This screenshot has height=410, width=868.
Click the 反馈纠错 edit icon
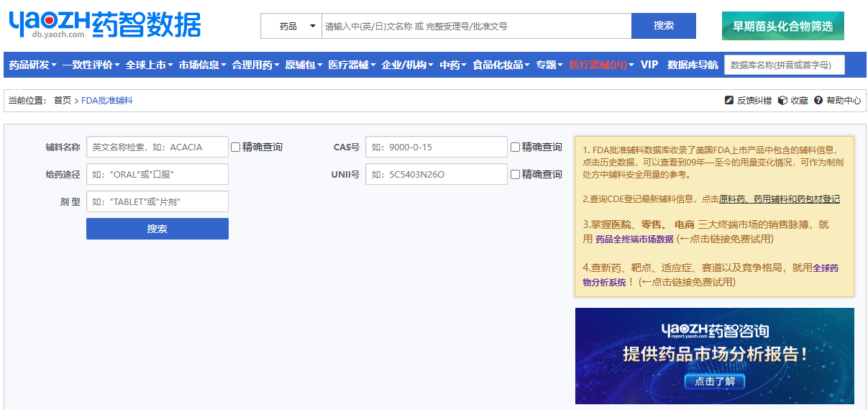729,101
